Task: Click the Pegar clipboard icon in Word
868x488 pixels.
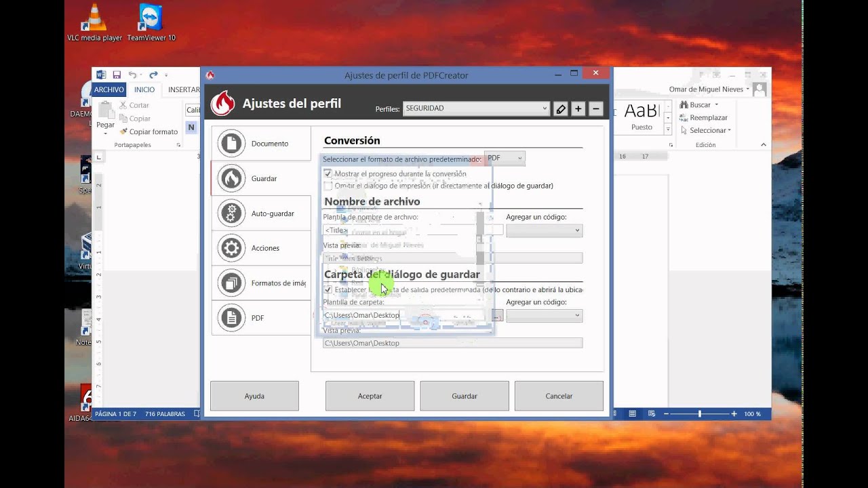Action: tap(106, 110)
